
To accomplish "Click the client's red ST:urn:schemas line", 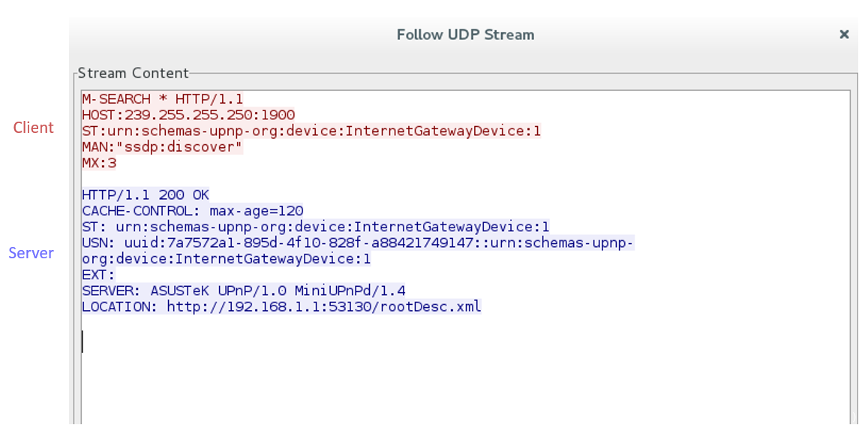I will (x=311, y=131).
